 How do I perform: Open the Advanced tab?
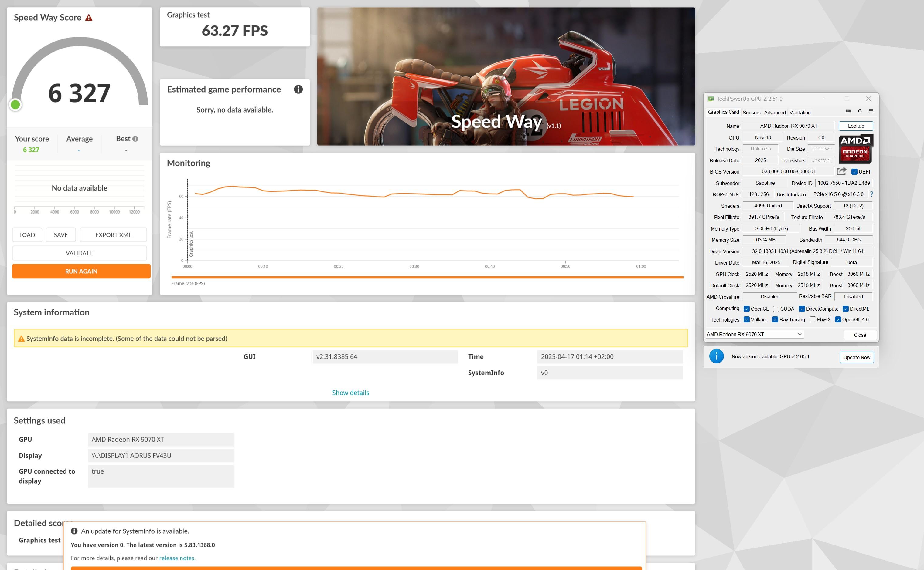(775, 112)
